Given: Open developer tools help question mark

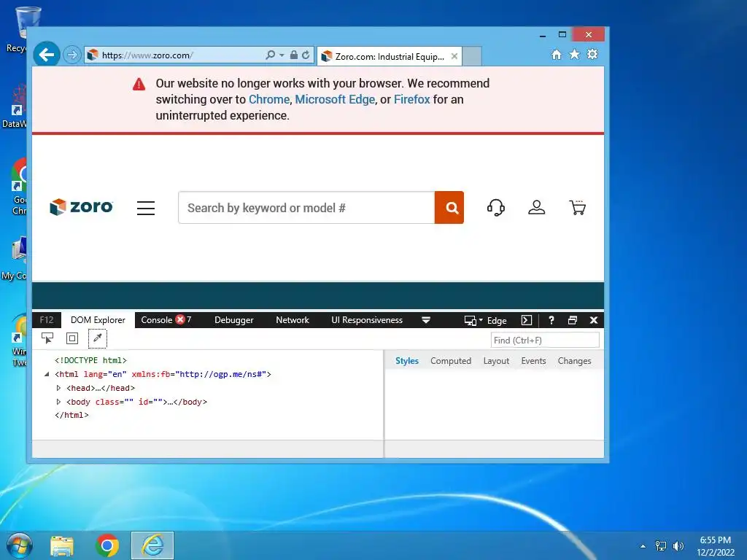Looking at the screenshot, I should click(551, 321).
